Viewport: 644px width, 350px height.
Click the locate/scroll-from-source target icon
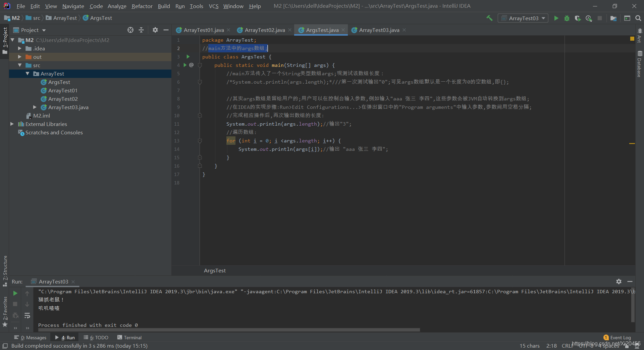pyautogui.click(x=130, y=30)
